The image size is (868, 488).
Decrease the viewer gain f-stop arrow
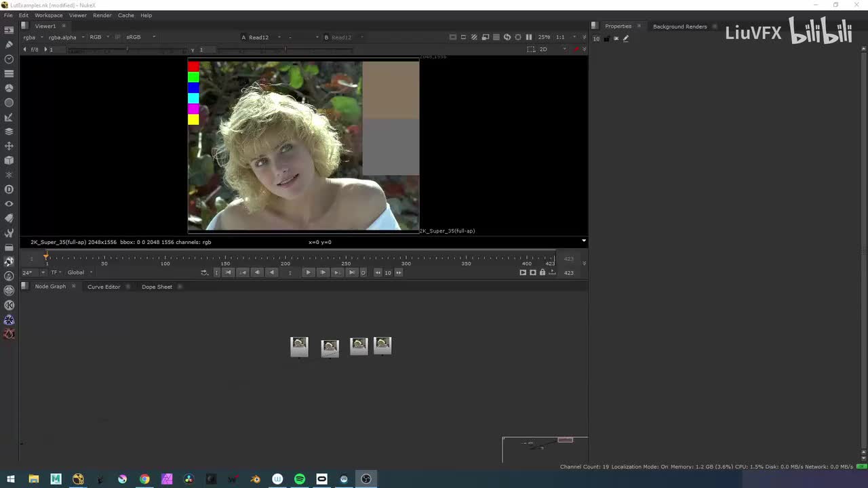(x=25, y=49)
